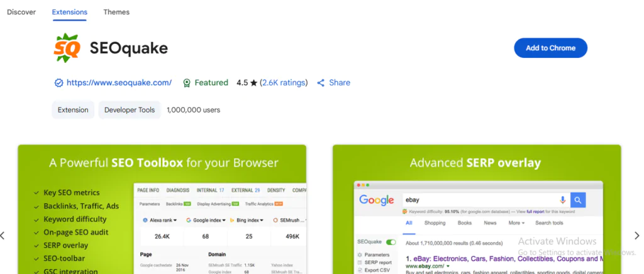Toggle the SEOquake switch in SERP screenshot
644x274 pixels.
tap(391, 242)
